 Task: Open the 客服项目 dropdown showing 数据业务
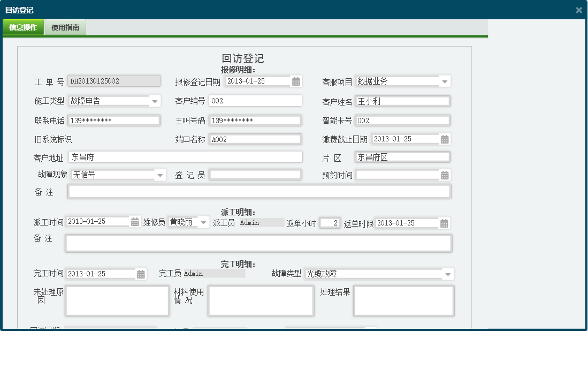[445, 80]
